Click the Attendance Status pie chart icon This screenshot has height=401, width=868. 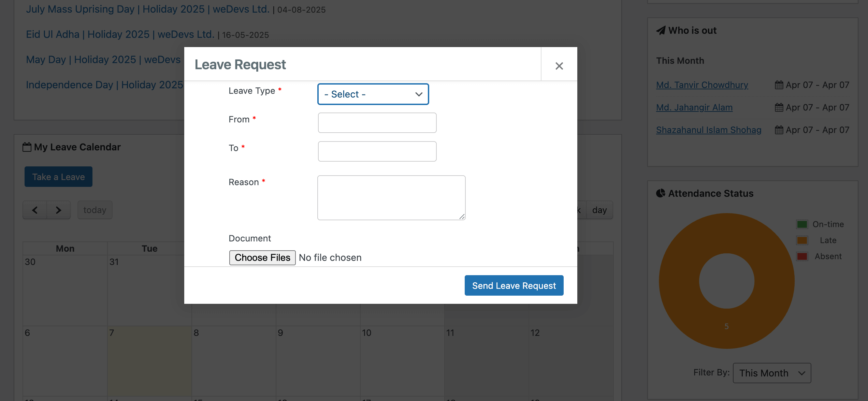(x=661, y=193)
